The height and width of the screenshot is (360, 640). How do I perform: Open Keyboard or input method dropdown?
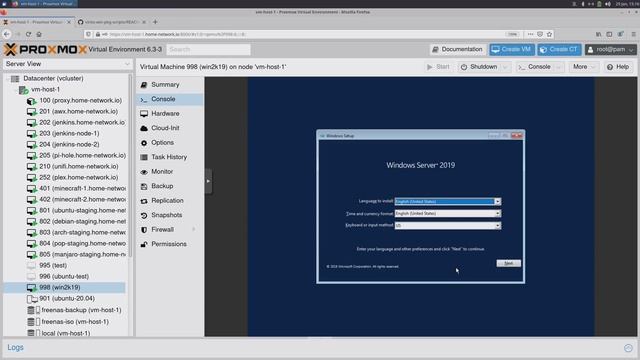[x=497, y=226]
